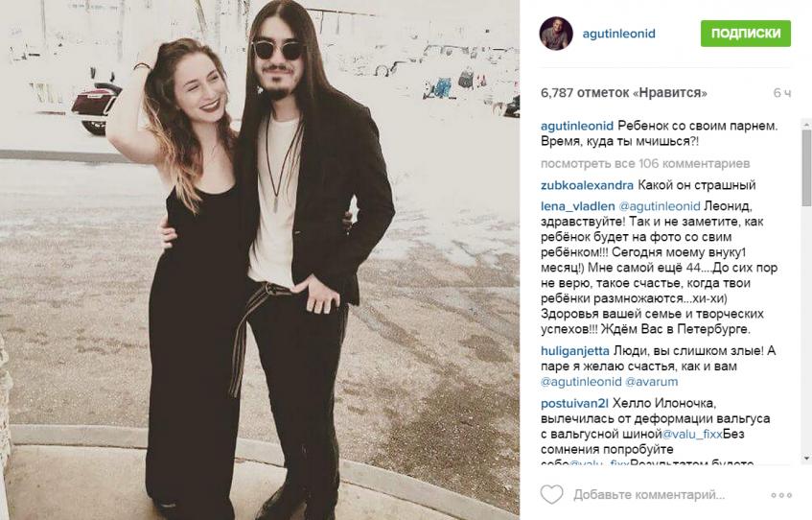Click the add comment input field
Screen dimensions: 812x520
(x=649, y=495)
